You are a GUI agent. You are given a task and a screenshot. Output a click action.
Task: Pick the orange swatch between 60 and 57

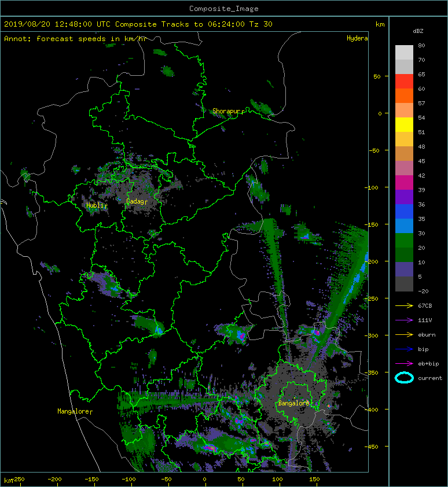(404, 95)
